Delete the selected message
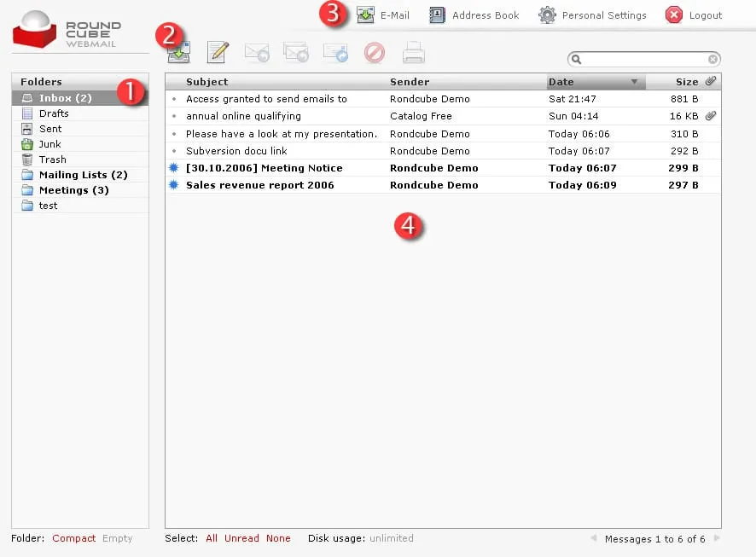The image size is (756, 557). (375, 52)
